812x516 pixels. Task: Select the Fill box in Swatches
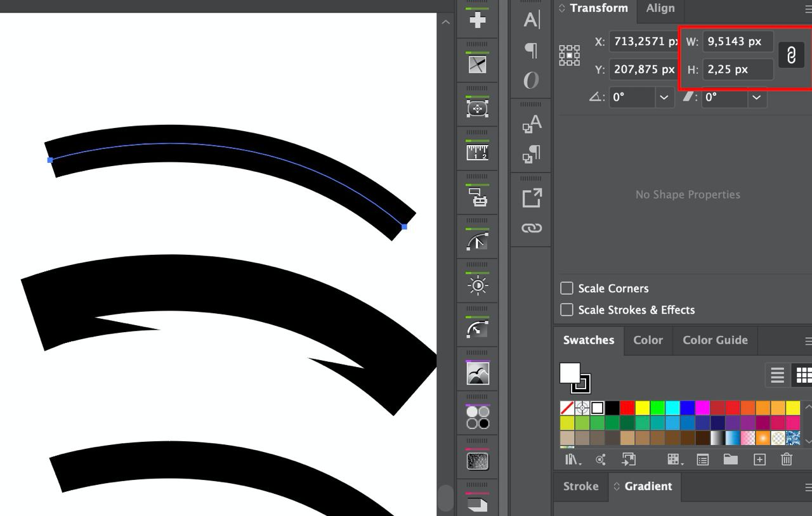click(570, 373)
